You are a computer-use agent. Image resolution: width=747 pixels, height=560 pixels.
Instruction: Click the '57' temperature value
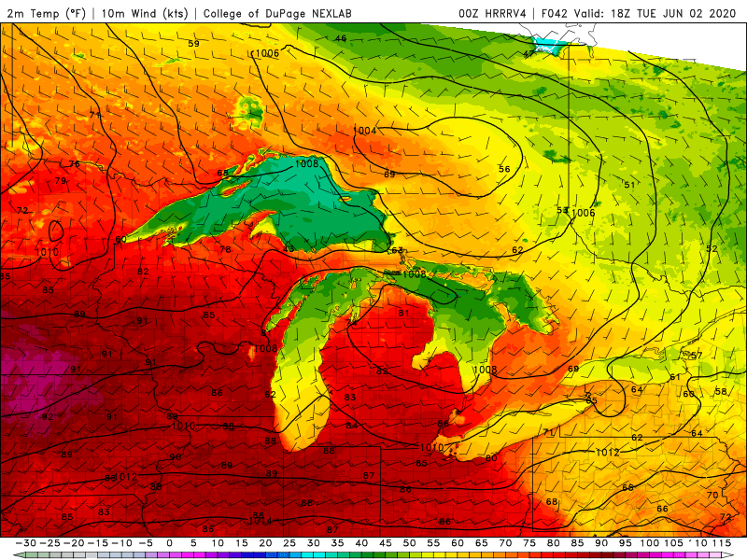point(697,356)
